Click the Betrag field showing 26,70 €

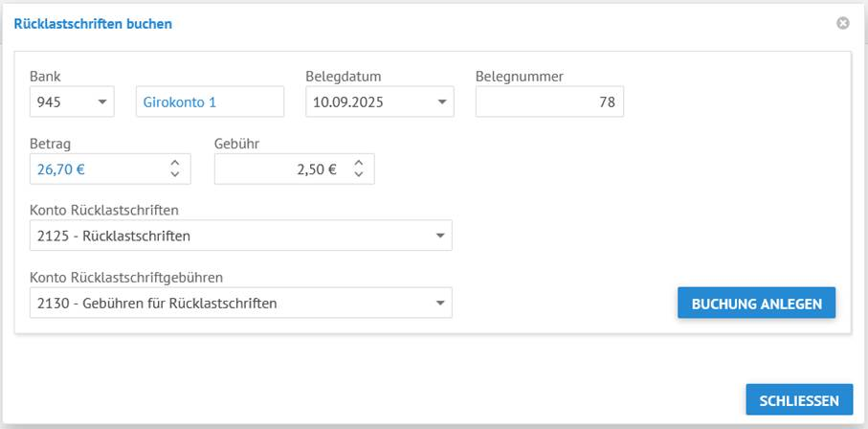coord(94,169)
